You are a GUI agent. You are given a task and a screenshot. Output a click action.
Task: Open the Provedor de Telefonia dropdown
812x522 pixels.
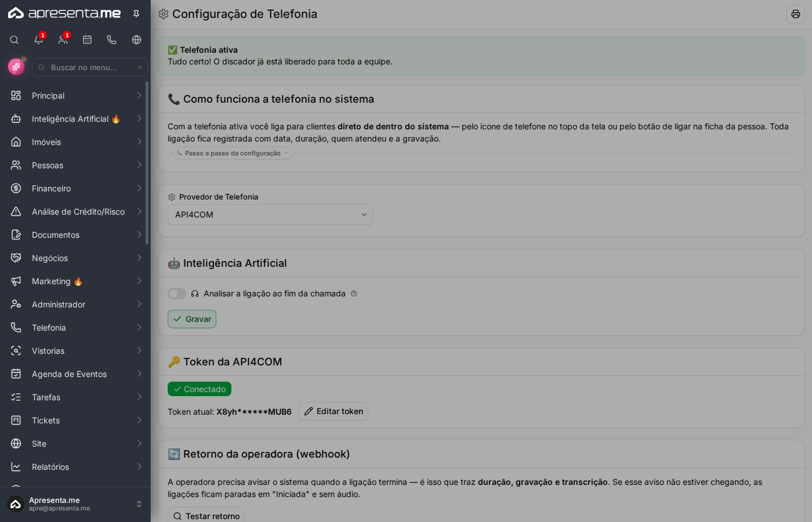pyautogui.click(x=270, y=215)
